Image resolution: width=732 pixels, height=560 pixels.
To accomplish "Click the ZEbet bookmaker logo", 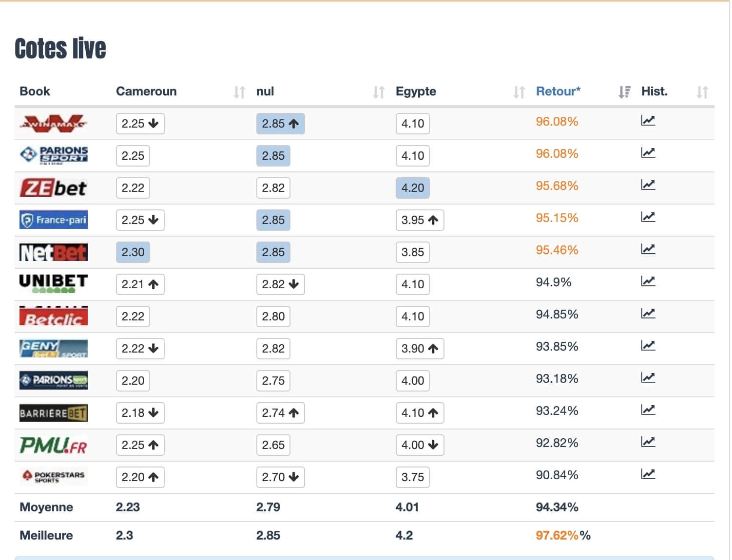I will [54, 187].
